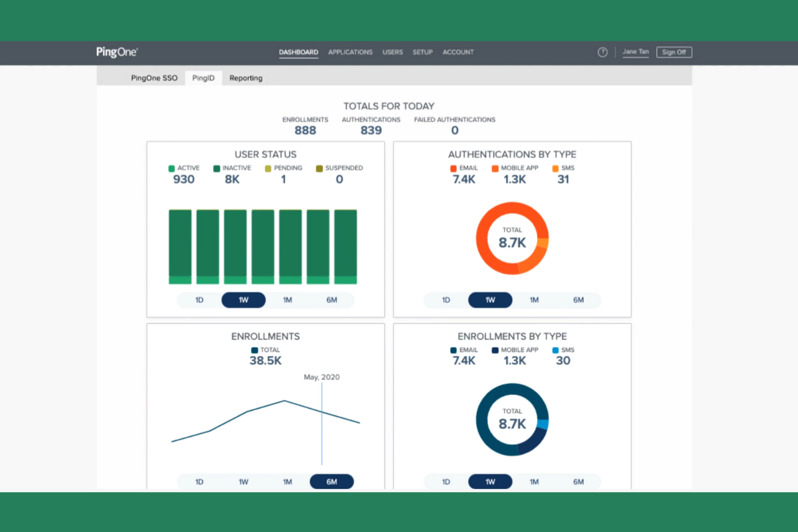This screenshot has width=798, height=532.
Task: Open help via the question mark icon
Action: [602, 52]
